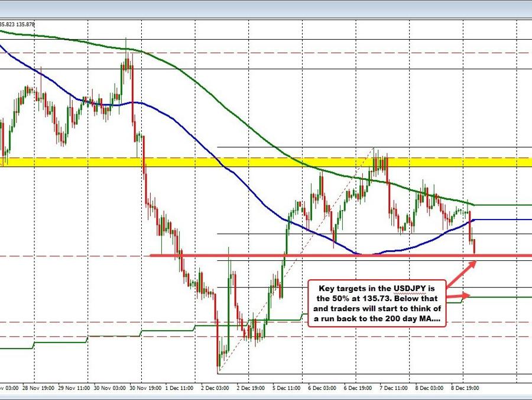Viewport: 532px width, 400px height.
Task: Click the 2 Dec 03:00 time label
Action: point(215,388)
